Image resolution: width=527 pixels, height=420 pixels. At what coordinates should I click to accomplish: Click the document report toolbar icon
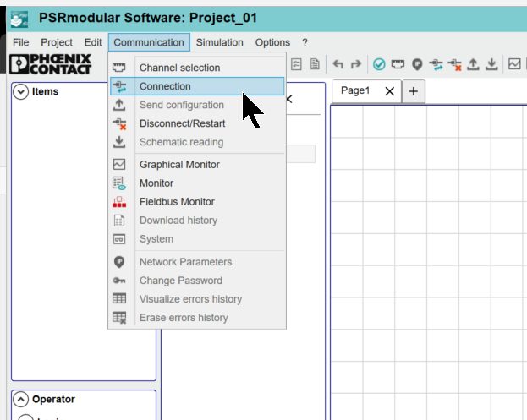tap(315, 63)
